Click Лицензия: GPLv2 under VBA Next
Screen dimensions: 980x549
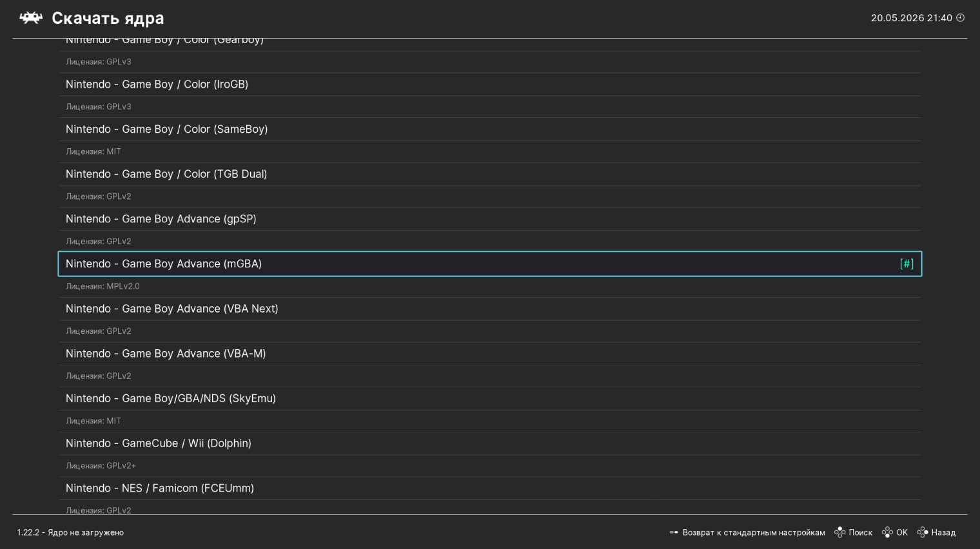coord(98,331)
